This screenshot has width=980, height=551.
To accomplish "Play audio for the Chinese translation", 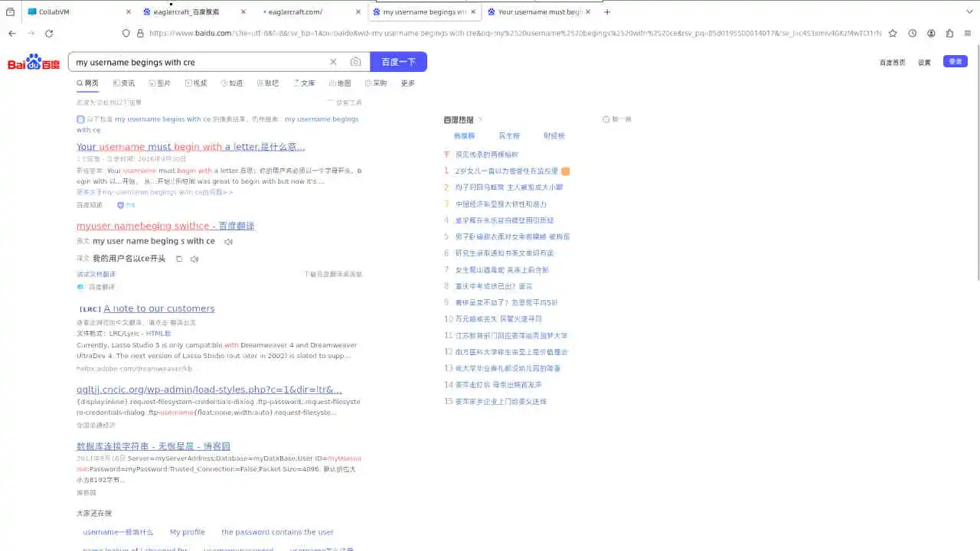I will point(194,259).
